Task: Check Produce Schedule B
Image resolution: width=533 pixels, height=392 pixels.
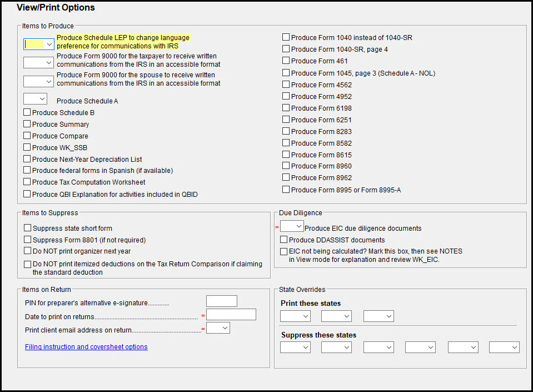Action: coord(27,112)
